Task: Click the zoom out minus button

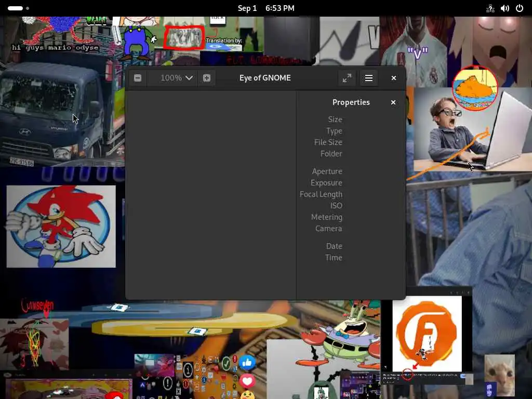Action: (x=137, y=78)
